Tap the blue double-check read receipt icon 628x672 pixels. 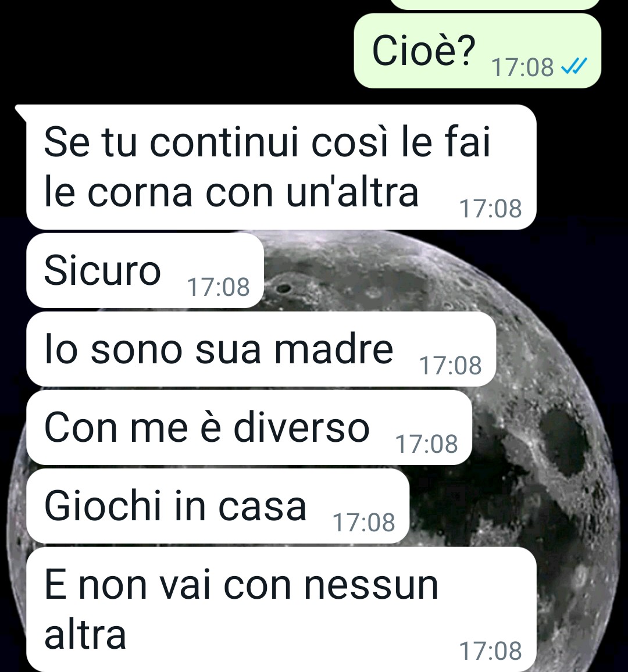coord(574,66)
